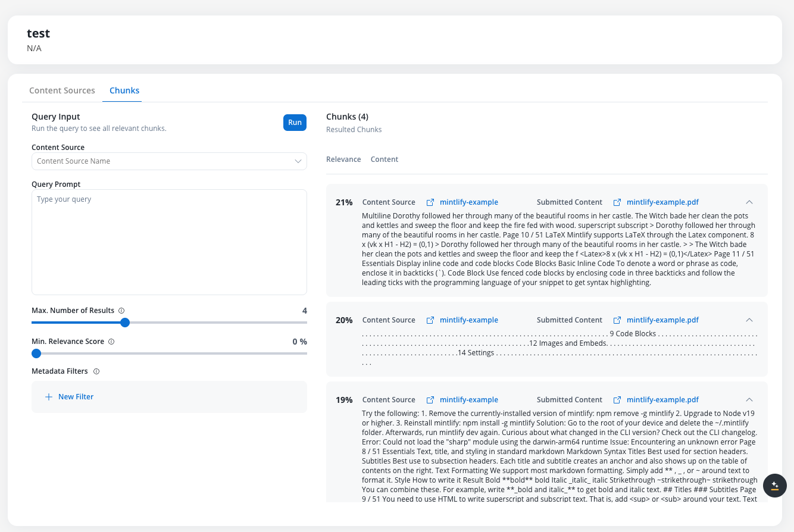The height and width of the screenshot is (532, 794).
Task: Open mintlify-example source link in 19% chunk
Action: (468, 400)
